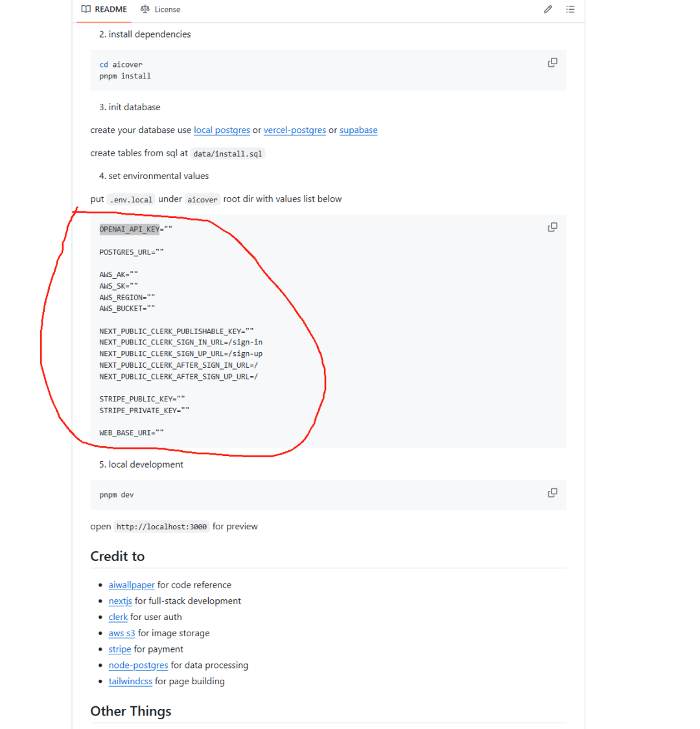
Task: Follow the aiwallpaper credit link
Action: [x=132, y=585]
